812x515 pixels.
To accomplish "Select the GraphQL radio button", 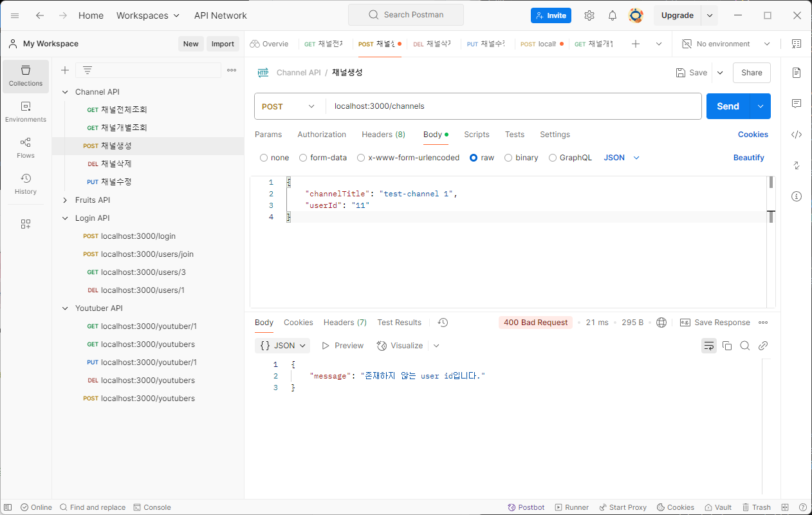I will click(x=553, y=158).
